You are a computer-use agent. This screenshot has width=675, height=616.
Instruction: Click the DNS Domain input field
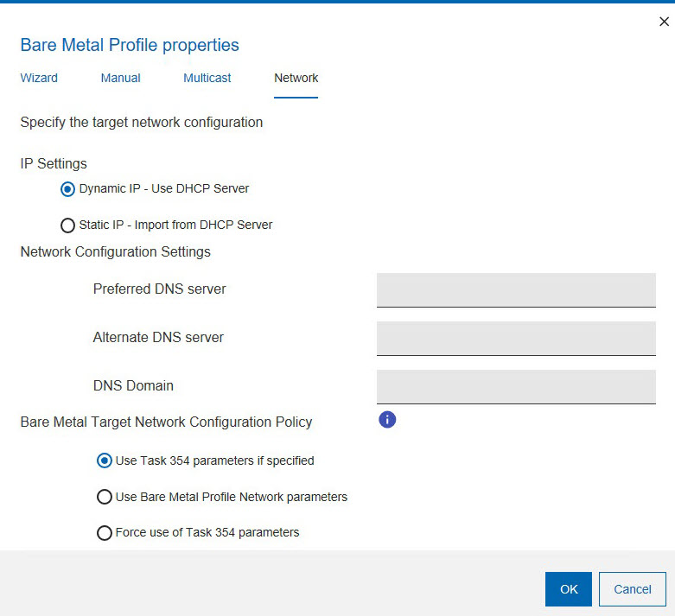516,386
